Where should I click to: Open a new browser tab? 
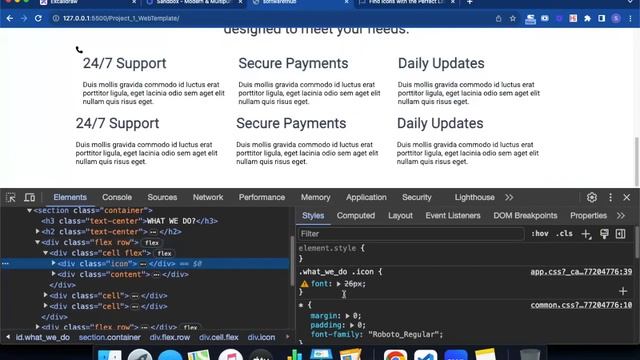tap(470, 2)
